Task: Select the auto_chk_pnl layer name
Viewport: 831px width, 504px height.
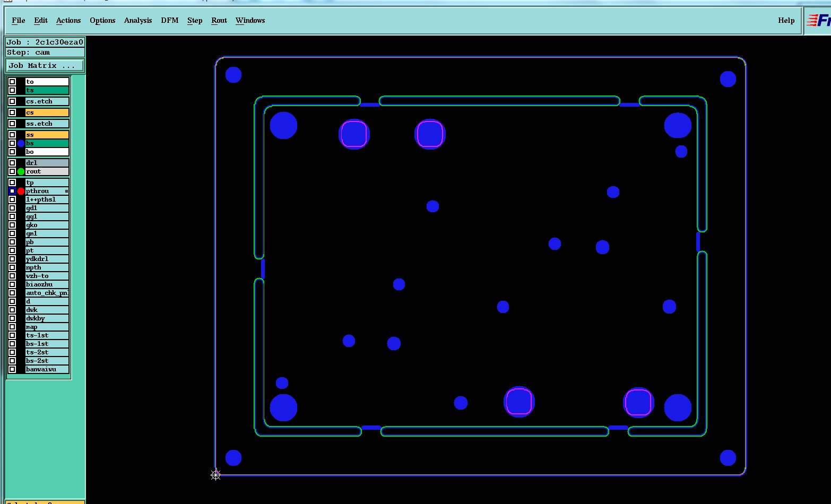Action: pyautogui.click(x=47, y=293)
